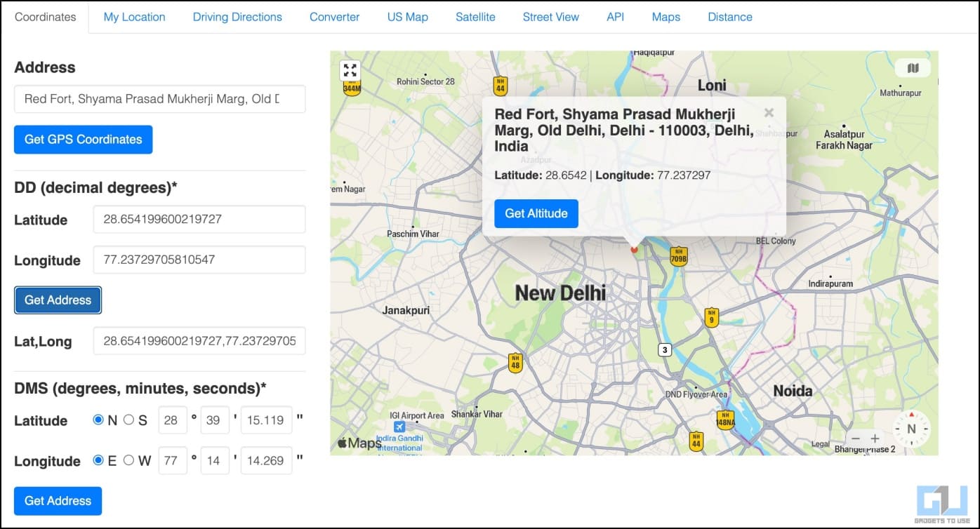Close the Red Fort info popup
The height and width of the screenshot is (529, 980).
click(x=769, y=112)
